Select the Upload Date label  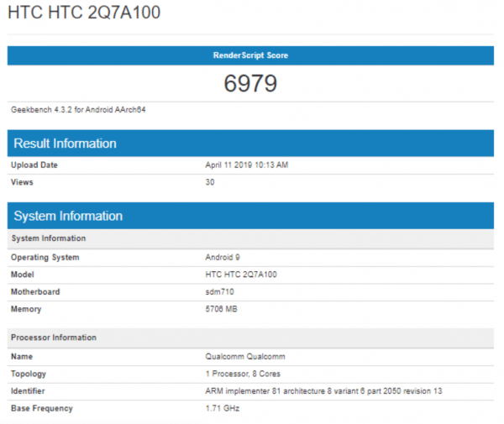[34, 165]
